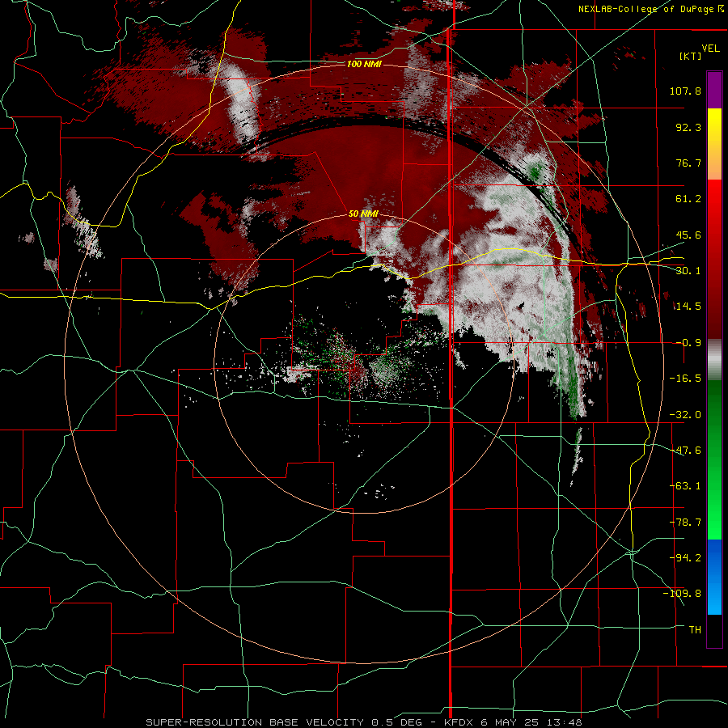Click the -0.9 legend value
The width and height of the screenshot is (728, 728).
[x=688, y=343]
